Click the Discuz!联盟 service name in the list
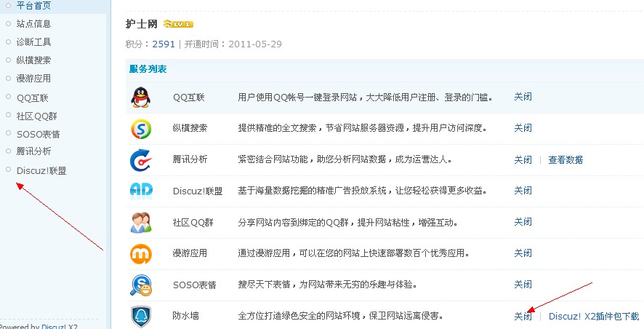Screen dimensions: 644x329 pyautogui.click(x=198, y=191)
